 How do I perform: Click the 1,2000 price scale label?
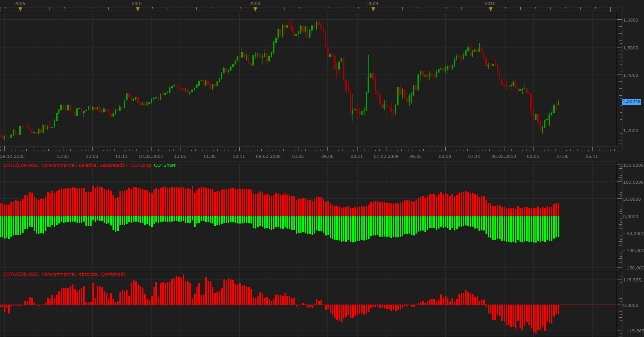(631, 130)
